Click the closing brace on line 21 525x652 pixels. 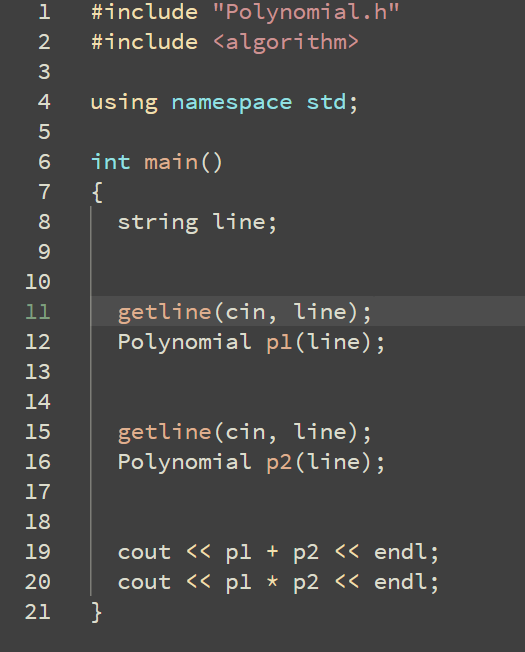(97, 612)
